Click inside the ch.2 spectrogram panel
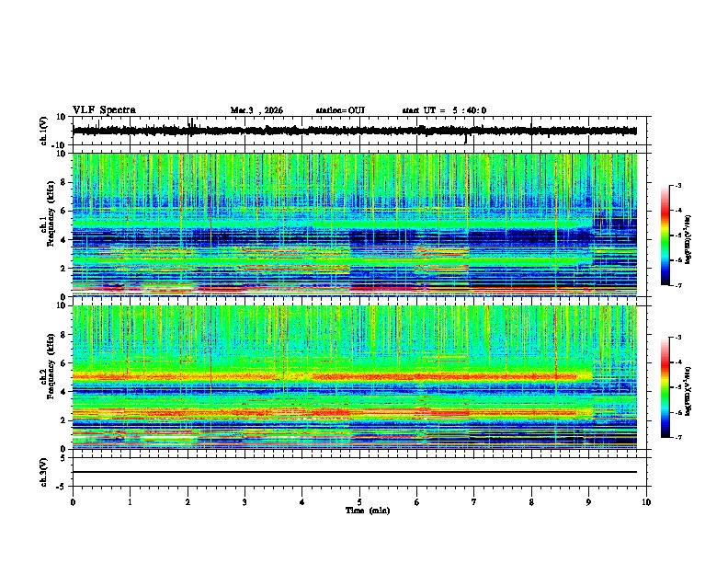 point(359,377)
